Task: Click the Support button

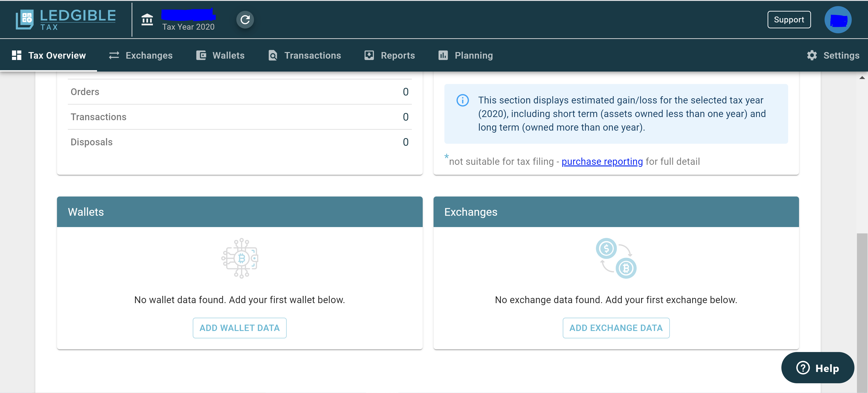Action: [788, 19]
